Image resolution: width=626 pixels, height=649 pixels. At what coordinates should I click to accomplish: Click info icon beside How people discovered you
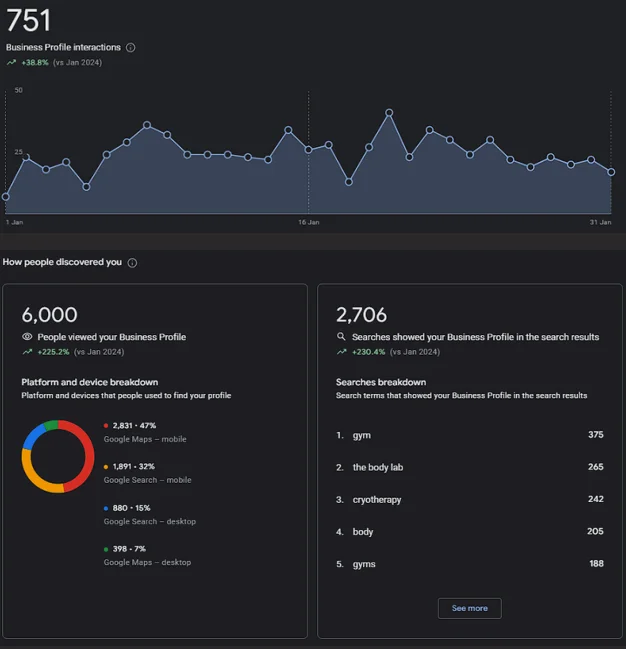point(132,263)
